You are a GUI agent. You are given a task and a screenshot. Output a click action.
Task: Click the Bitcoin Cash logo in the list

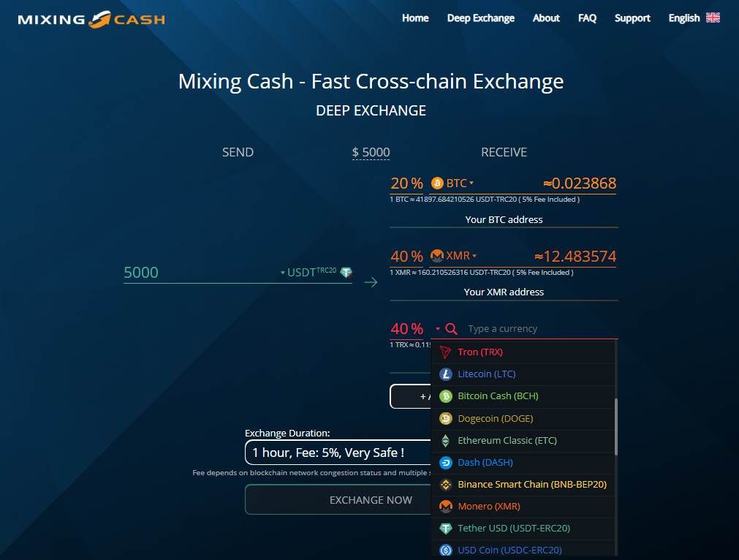coord(445,396)
